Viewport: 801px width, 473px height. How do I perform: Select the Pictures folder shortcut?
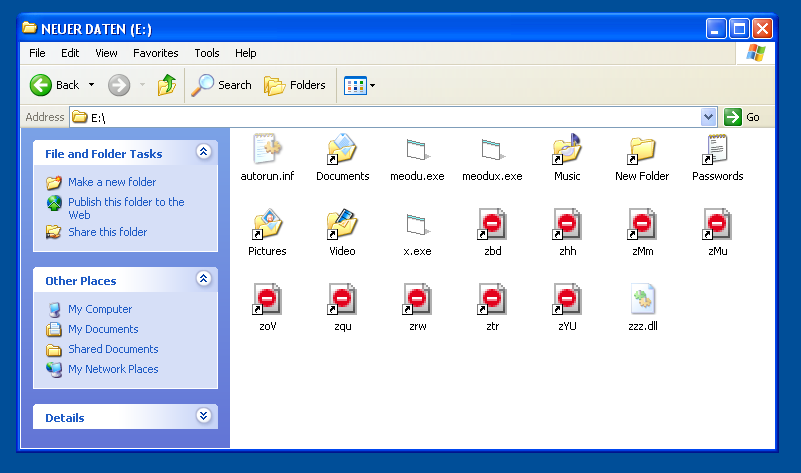(267, 225)
